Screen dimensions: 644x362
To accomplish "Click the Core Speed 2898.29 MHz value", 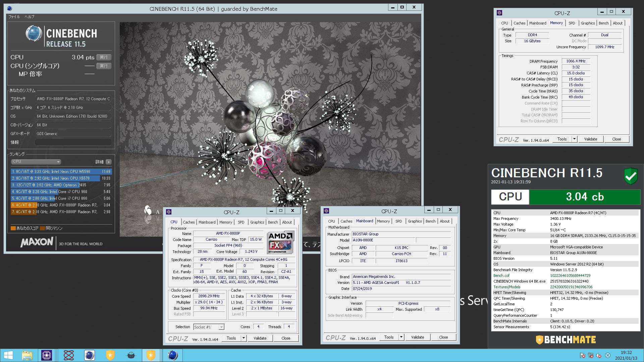I will tap(209, 296).
